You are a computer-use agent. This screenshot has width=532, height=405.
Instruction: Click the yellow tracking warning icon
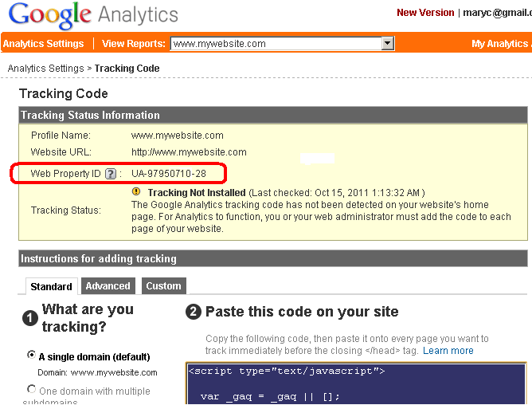pos(136,191)
